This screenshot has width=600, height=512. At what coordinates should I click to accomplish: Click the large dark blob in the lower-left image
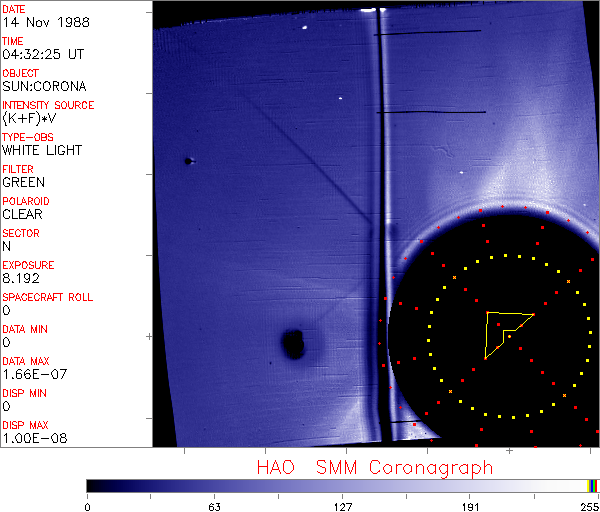(x=293, y=343)
